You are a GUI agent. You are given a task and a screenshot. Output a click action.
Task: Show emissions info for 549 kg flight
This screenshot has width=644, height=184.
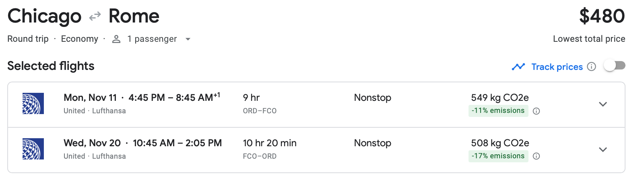536,111
